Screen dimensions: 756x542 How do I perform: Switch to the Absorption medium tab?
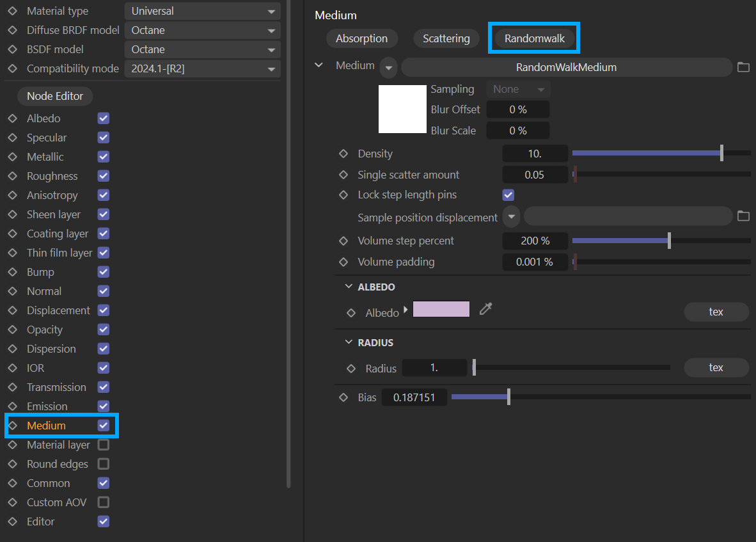tap(361, 38)
